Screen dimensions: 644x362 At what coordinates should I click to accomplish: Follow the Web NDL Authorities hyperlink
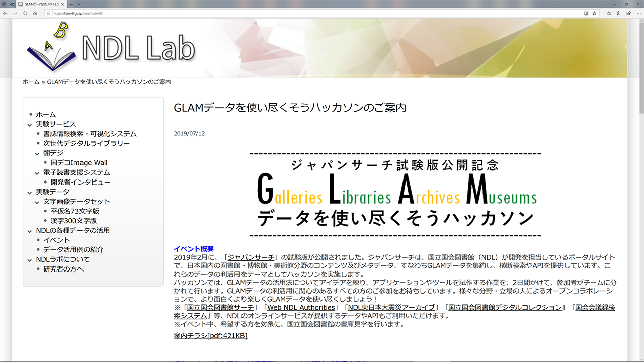[301, 307]
